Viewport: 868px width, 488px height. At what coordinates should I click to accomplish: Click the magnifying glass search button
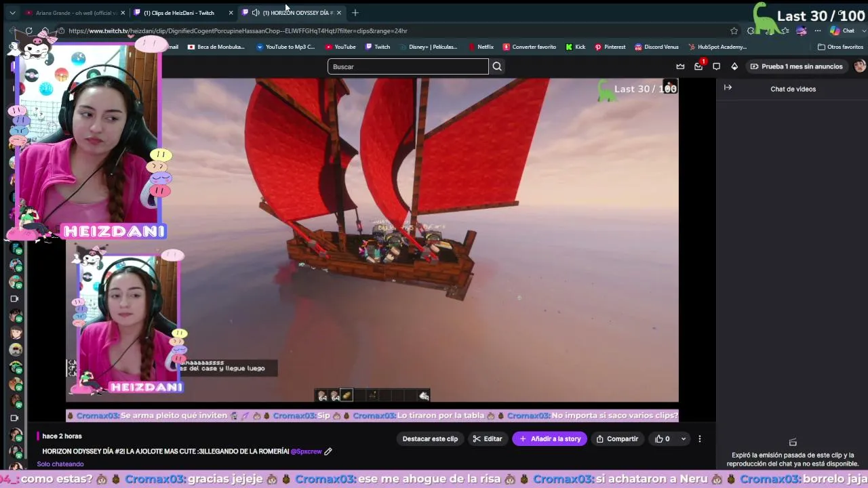pos(497,66)
